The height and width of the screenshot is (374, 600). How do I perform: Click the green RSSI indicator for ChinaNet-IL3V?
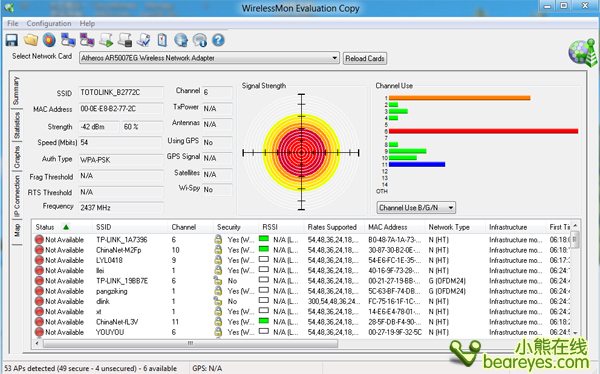[x=264, y=321]
